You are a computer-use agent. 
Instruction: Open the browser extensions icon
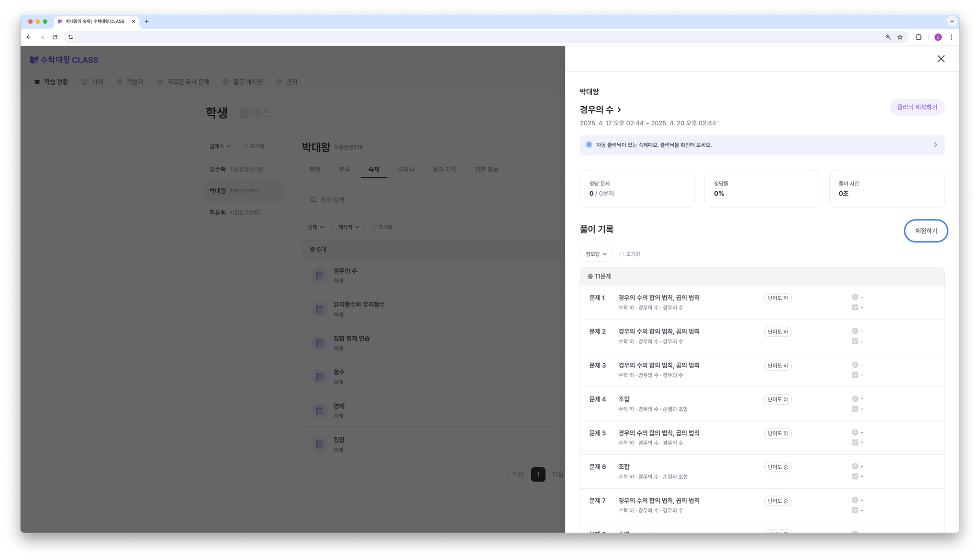(x=918, y=37)
